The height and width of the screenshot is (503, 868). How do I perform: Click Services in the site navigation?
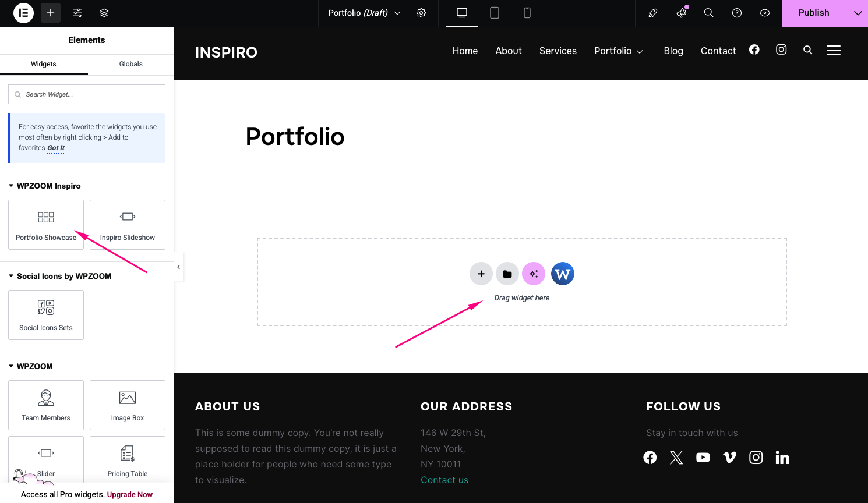558,51
